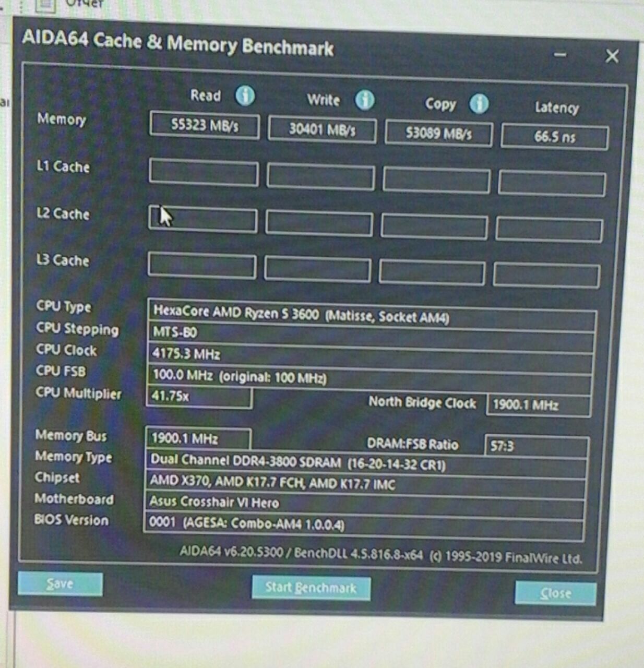
Task: Click the L2 Cache Latency result box
Action: point(549,231)
